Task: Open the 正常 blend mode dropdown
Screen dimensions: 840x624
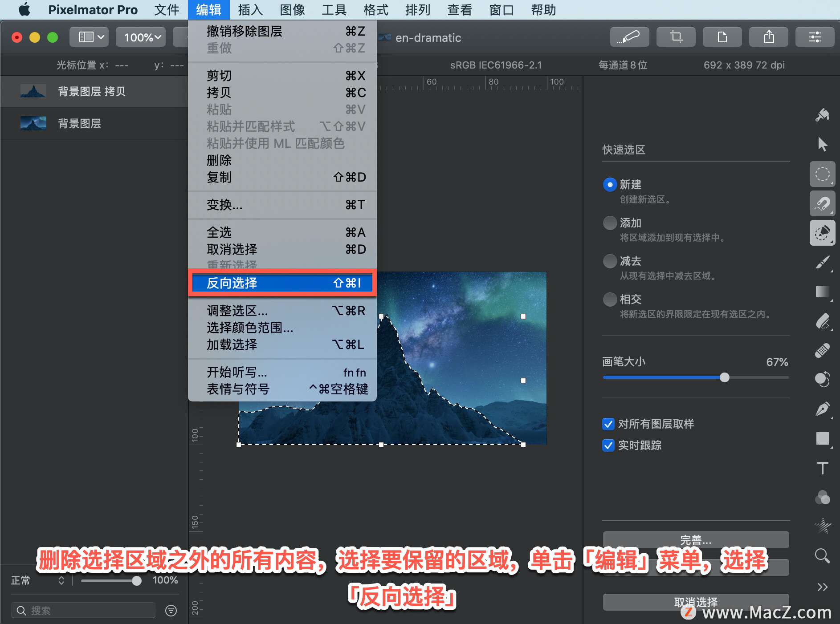Action: [x=40, y=580]
